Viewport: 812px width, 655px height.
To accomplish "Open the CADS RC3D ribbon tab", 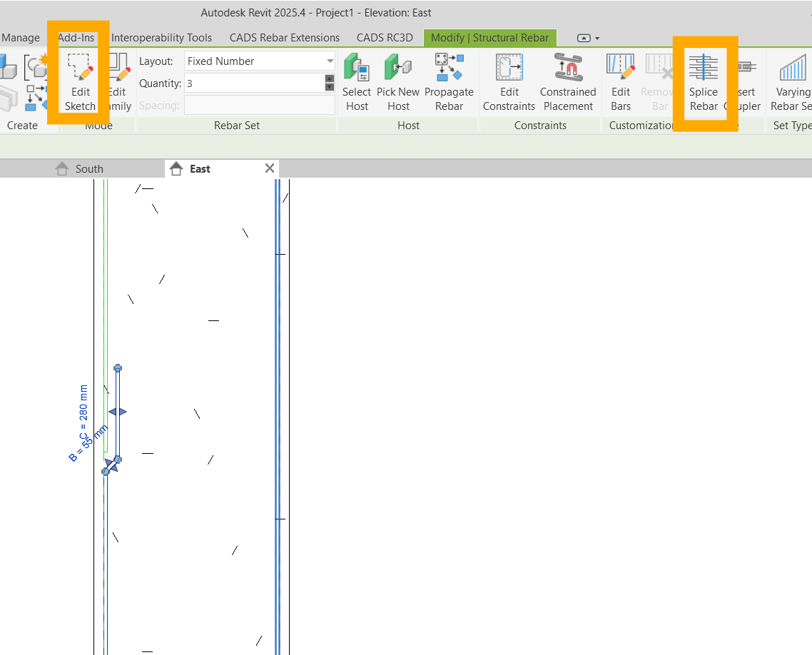I will [385, 37].
